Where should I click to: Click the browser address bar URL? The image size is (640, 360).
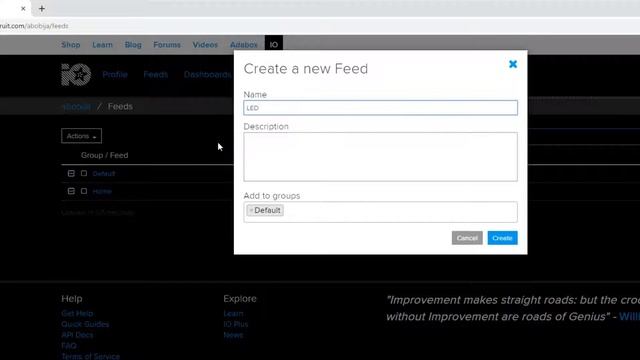pyautogui.click(x=34, y=26)
